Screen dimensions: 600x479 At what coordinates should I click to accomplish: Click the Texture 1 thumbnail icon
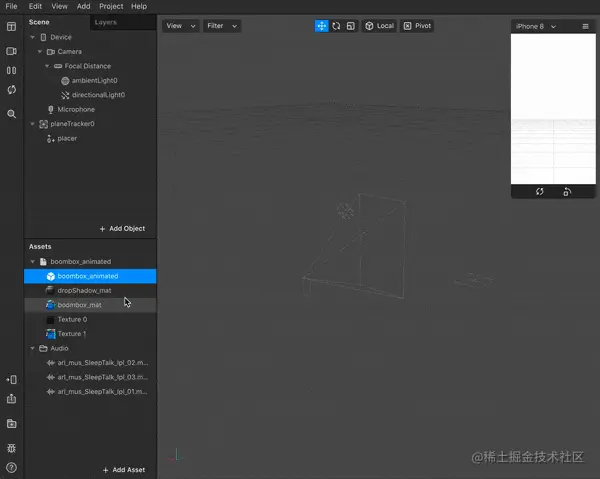point(51,334)
